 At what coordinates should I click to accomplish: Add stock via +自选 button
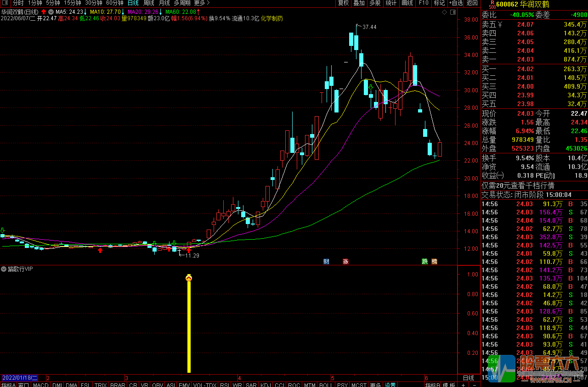click(455, 3)
